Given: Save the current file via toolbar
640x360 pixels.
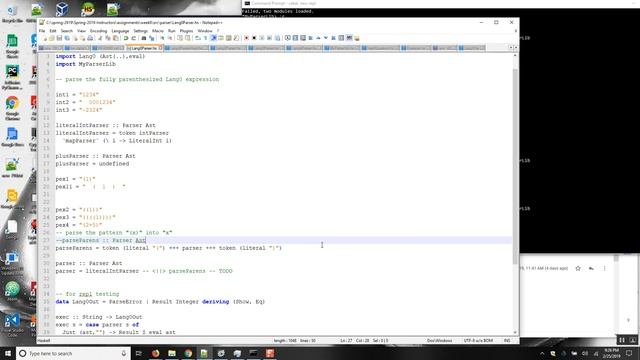Looking at the screenshot, I should tap(59, 38).
